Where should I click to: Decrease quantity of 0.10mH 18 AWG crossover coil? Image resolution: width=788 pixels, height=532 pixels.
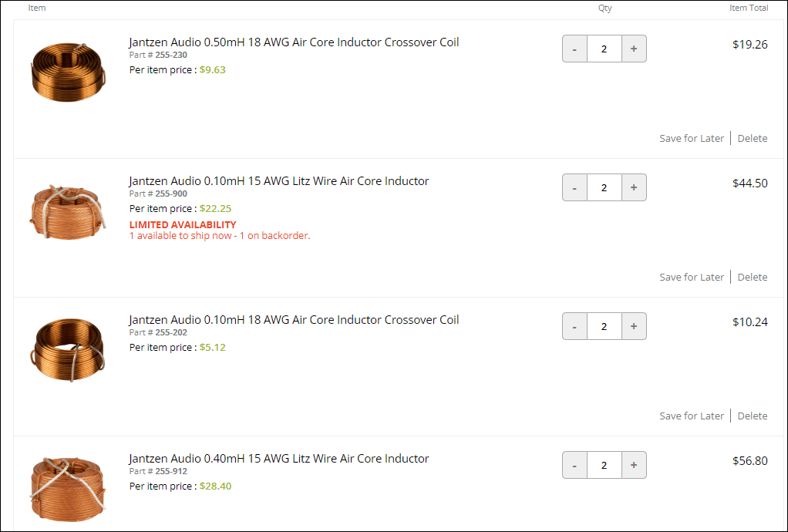(x=574, y=326)
